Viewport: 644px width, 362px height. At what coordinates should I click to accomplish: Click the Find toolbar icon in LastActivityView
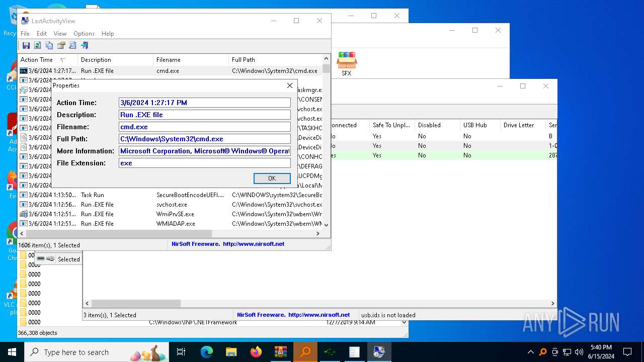coord(72,46)
